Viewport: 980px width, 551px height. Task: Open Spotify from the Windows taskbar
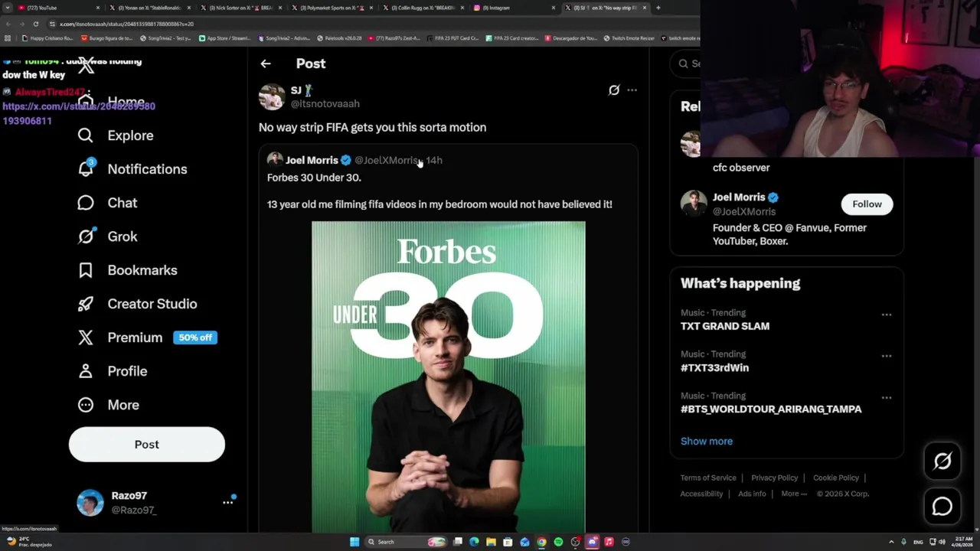pyautogui.click(x=558, y=542)
